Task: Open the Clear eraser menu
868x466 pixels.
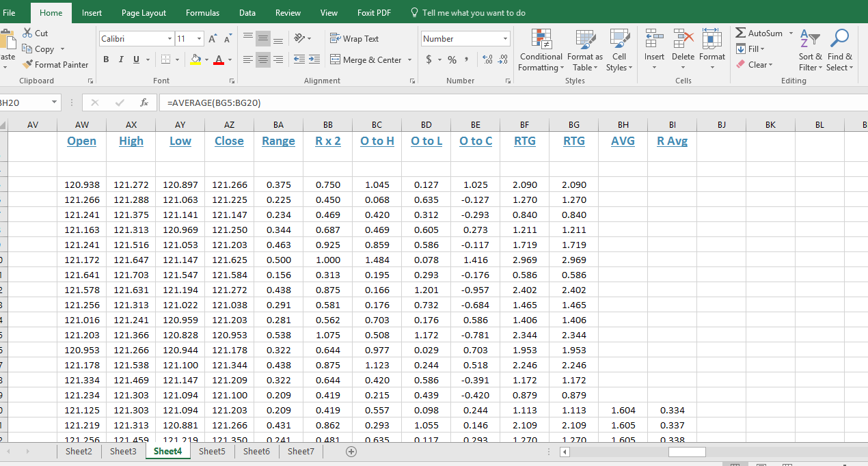Action: (755, 65)
